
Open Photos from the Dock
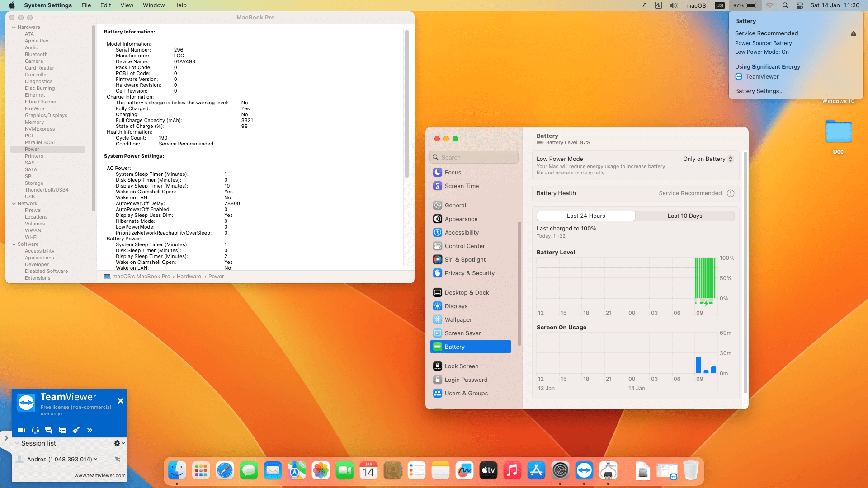[x=321, y=471]
